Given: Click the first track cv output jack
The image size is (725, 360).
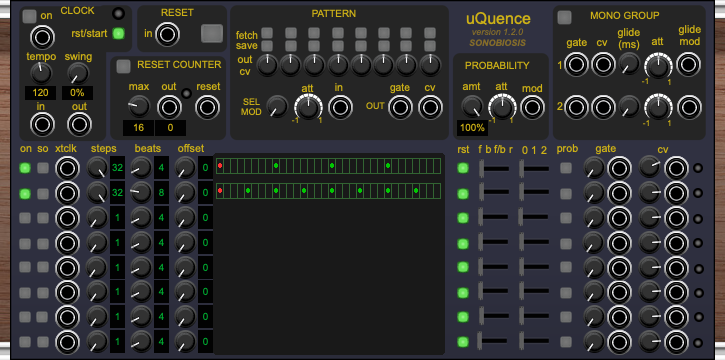Looking at the screenshot, I should 676,168.
